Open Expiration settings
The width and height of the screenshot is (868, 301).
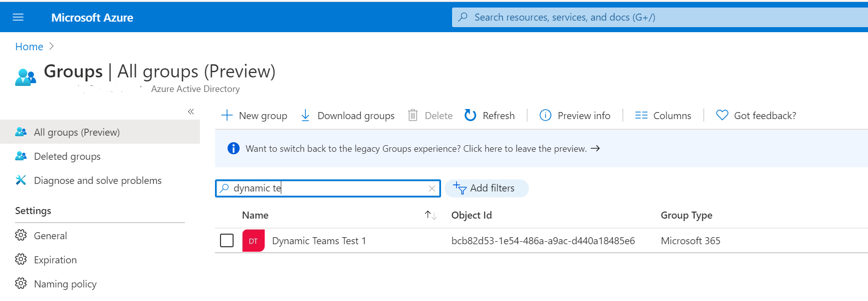coord(55,260)
